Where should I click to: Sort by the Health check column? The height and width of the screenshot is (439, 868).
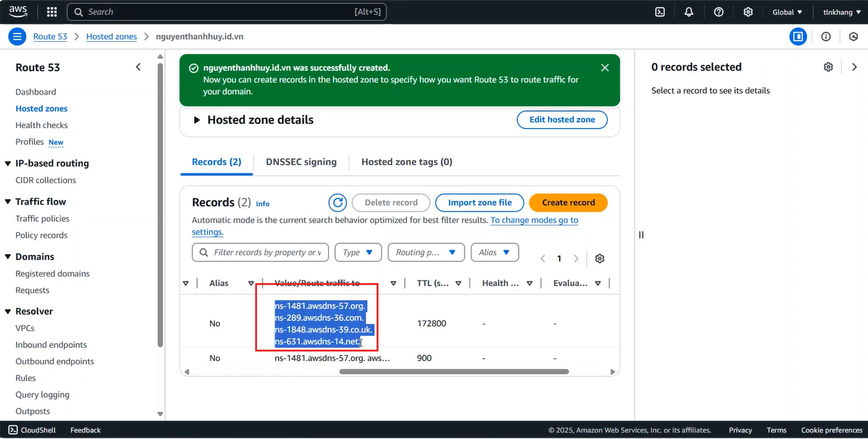pyautogui.click(x=529, y=283)
